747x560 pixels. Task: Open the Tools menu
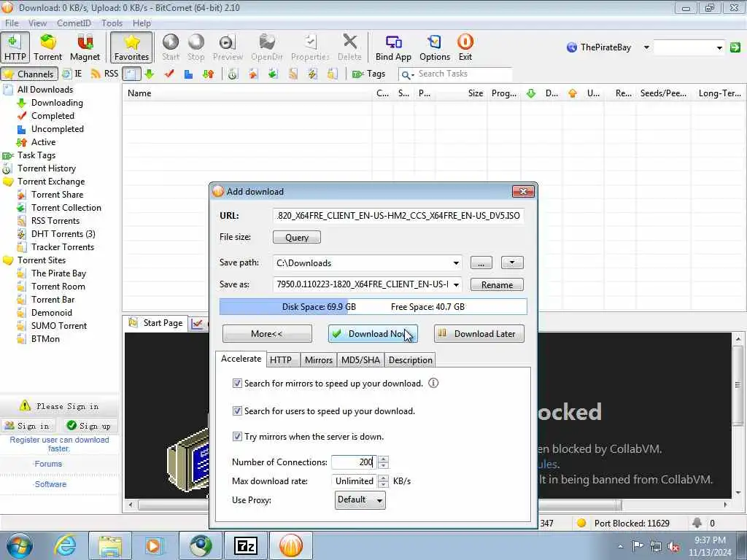(112, 23)
